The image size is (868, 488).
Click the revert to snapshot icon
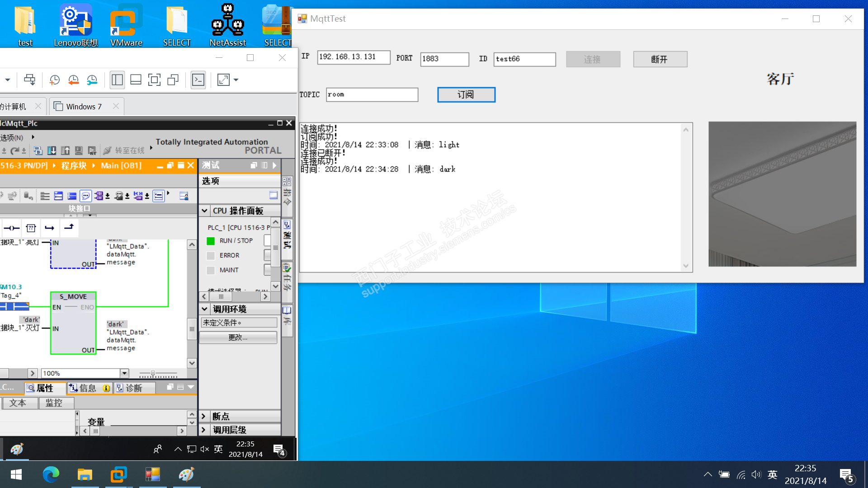(73, 80)
